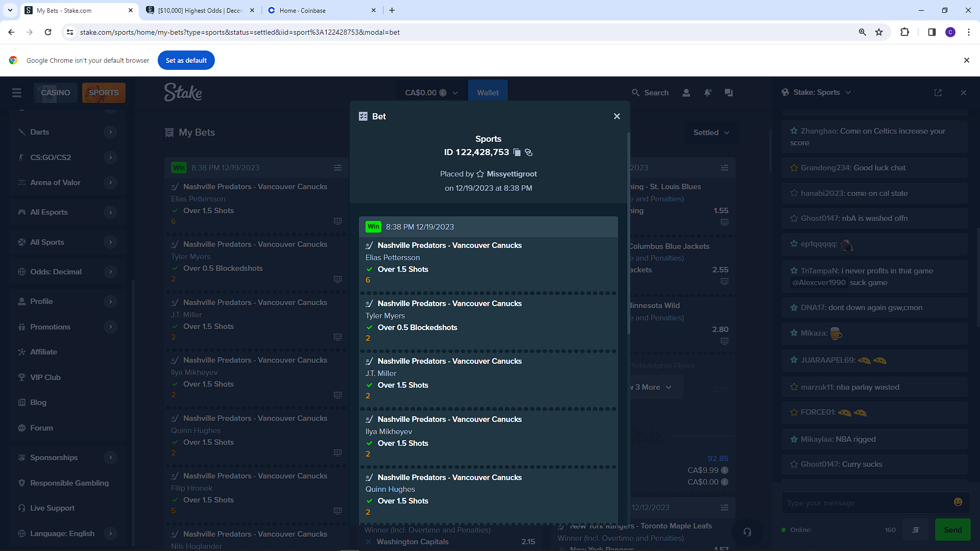Open CA$0.00 balance dropdown
Viewport: 980px width, 551px height.
point(431,93)
